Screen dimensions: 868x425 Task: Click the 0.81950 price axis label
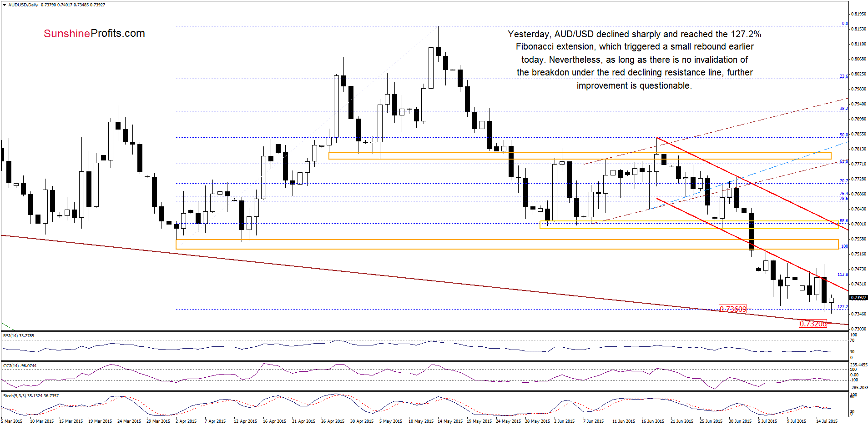pos(859,14)
